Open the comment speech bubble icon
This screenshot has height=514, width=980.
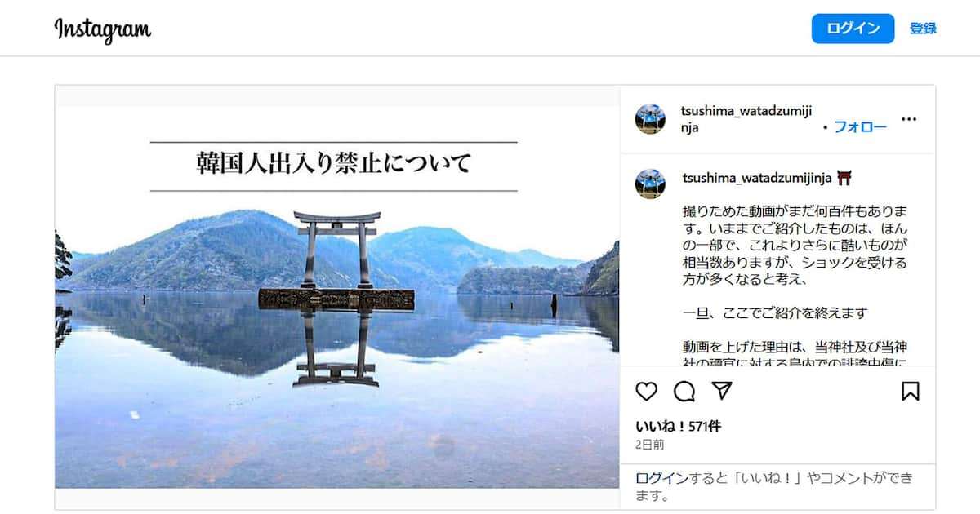(x=684, y=392)
